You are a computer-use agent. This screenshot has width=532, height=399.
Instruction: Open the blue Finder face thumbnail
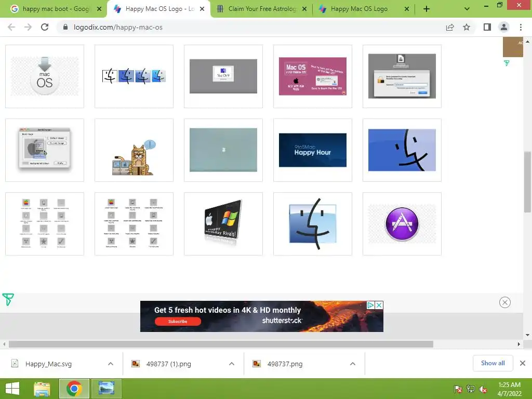pyautogui.click(x=402, y=150)
